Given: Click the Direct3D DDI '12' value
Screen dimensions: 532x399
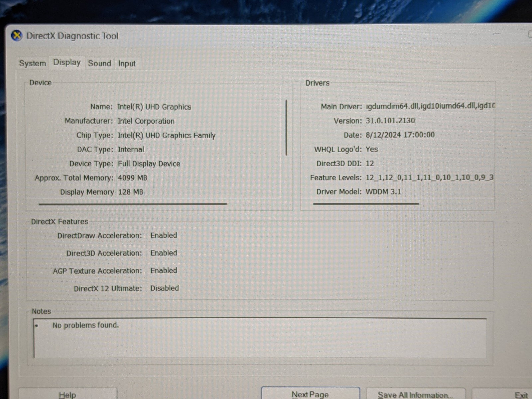Looking at the screenshot, I should click(370, 163).
